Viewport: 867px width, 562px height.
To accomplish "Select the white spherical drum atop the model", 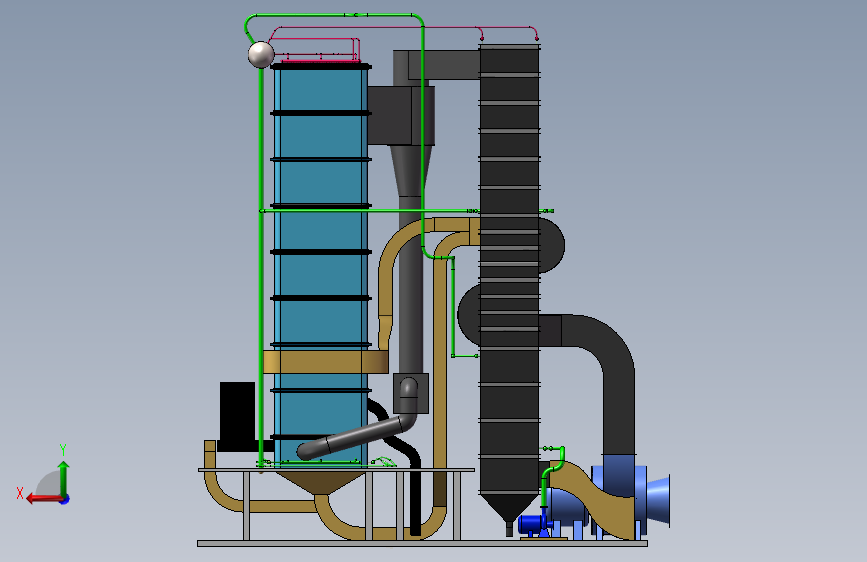I will [x=261, y=54].
